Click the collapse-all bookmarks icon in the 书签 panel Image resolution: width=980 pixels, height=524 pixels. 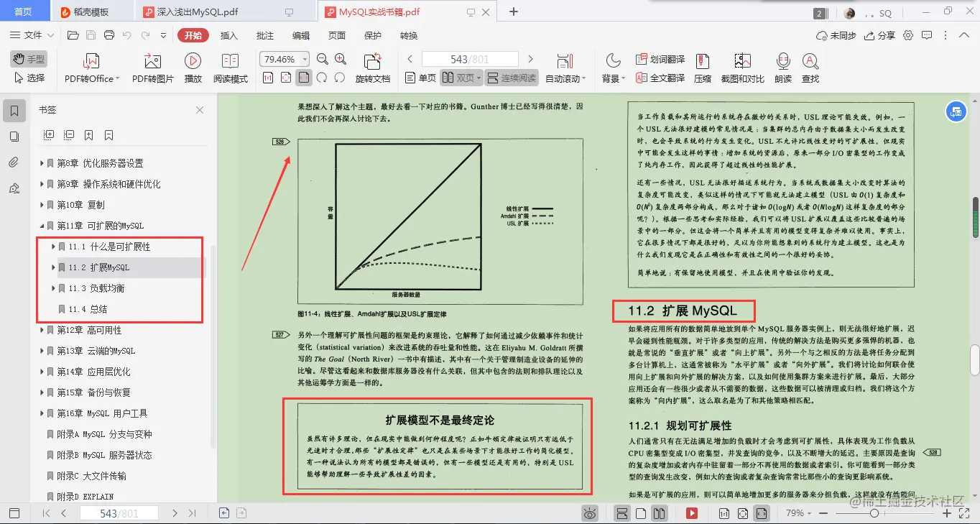click(x=69, y=134)
